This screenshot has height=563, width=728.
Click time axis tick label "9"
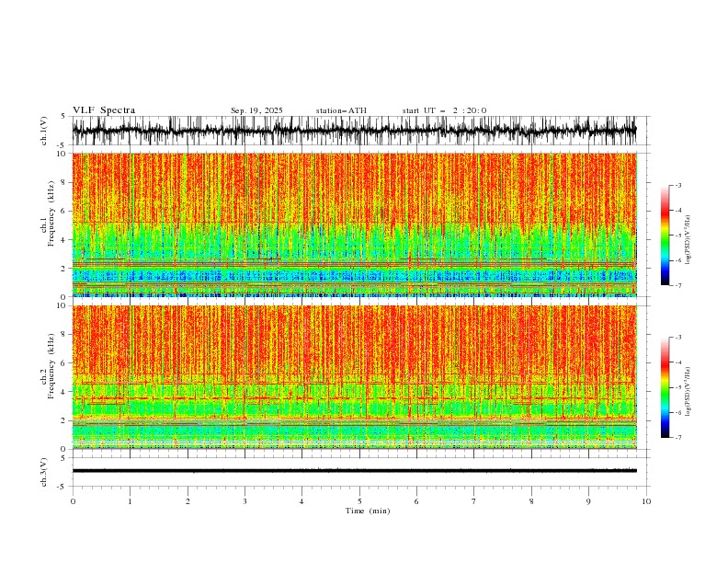[588, 501]
